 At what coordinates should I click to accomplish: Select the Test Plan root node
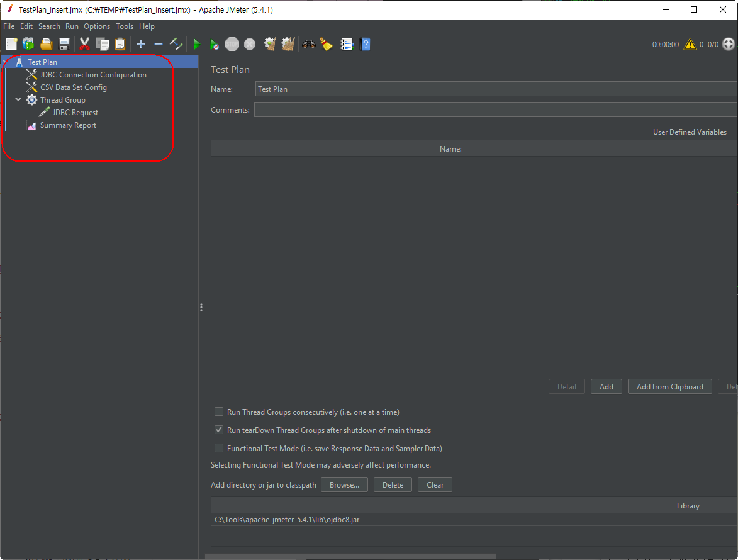(x=42, y=62)
